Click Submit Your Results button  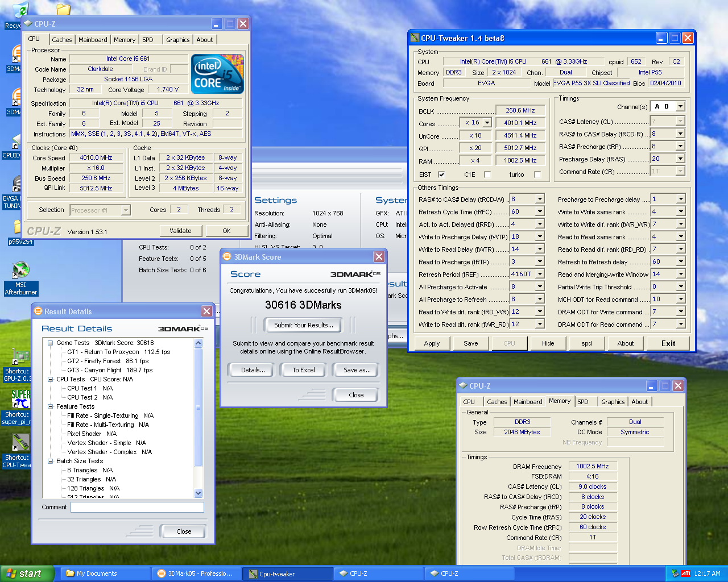tap(304, 325)
